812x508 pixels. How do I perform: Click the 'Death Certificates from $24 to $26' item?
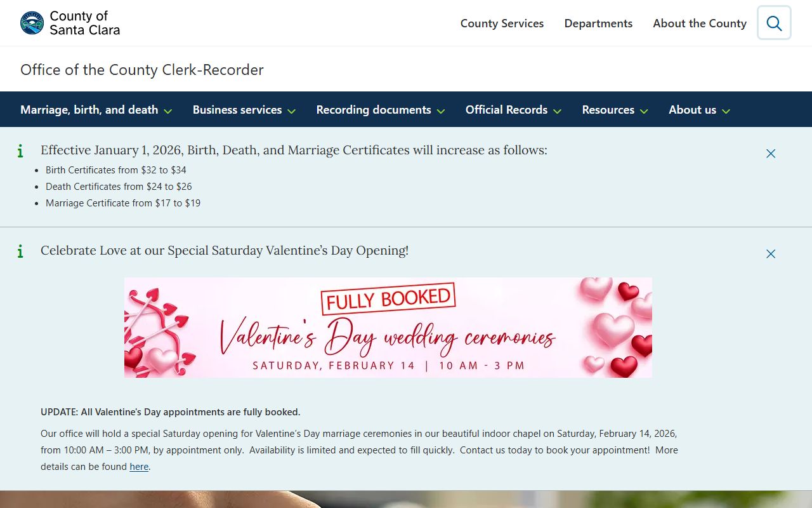119,187
